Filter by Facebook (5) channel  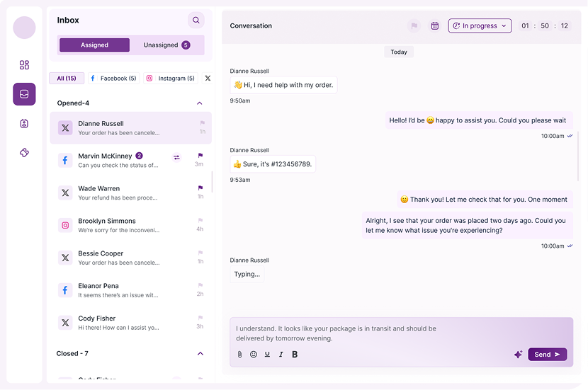coord(114,79)
